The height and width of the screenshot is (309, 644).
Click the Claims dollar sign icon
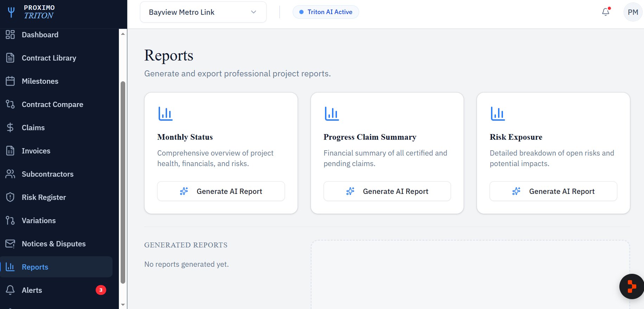click(x=10, y=127)
